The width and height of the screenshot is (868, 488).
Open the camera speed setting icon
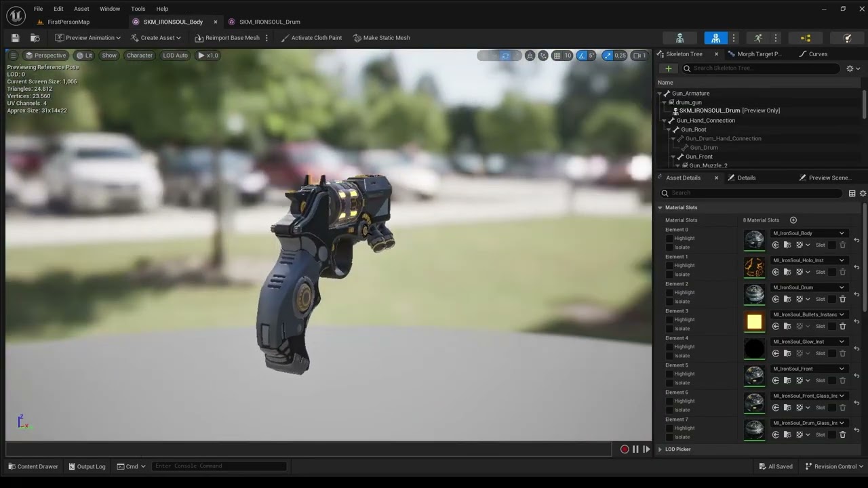pyautogui.click(x=639, y=56)
